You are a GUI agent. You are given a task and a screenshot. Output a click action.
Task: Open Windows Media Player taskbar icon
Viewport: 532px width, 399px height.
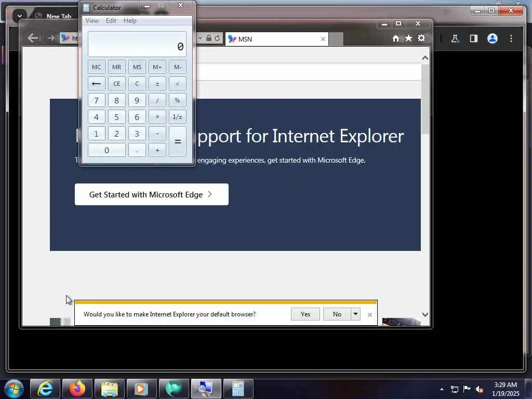point(141,389)
